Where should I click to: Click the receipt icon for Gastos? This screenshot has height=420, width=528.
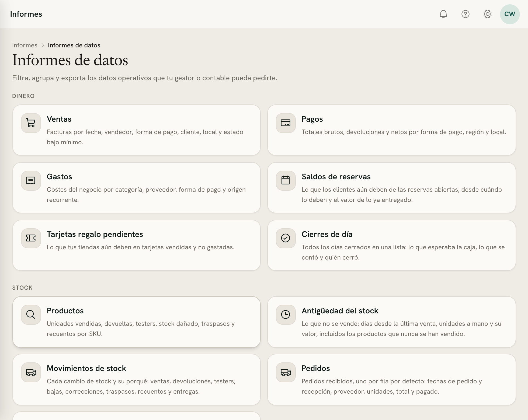click(x=31, y=181)
